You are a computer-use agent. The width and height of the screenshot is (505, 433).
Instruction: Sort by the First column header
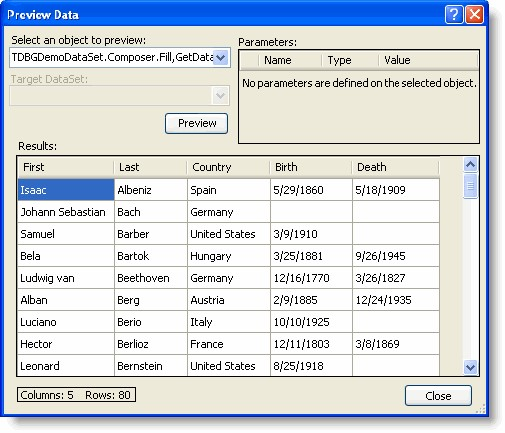point(66,167)
